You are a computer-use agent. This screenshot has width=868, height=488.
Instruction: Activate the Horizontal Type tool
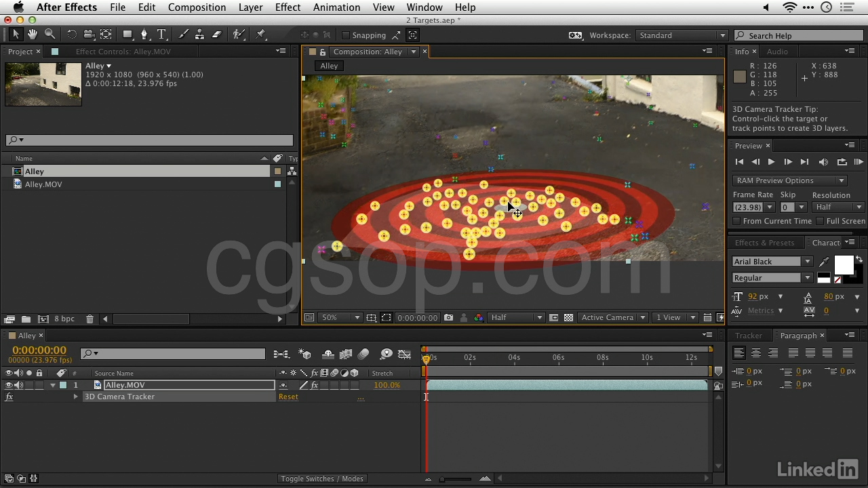161,35
